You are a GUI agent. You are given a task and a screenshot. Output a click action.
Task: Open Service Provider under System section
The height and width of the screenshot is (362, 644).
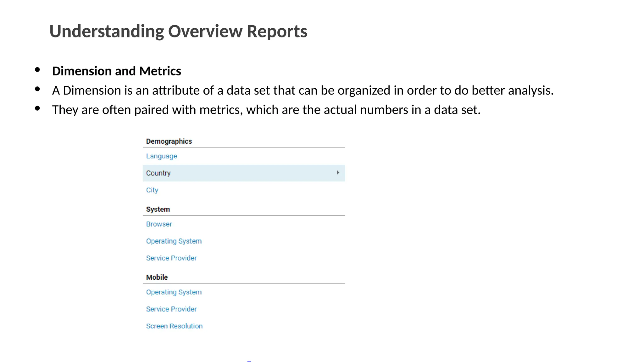tap(171, 258)
